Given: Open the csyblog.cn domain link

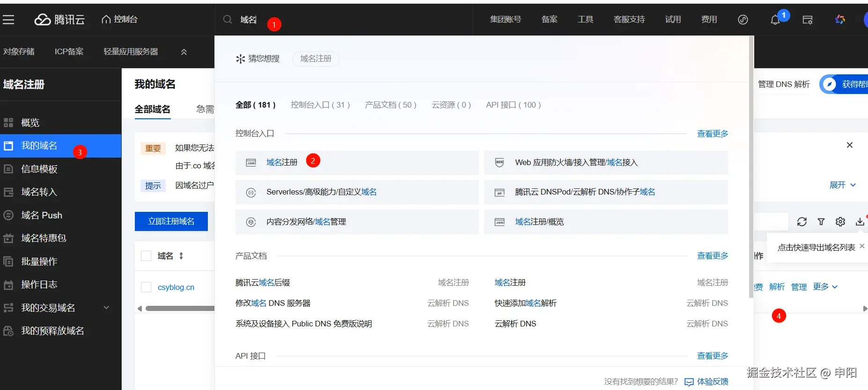Looking at the screenshot, I should (x=176, y=287).
